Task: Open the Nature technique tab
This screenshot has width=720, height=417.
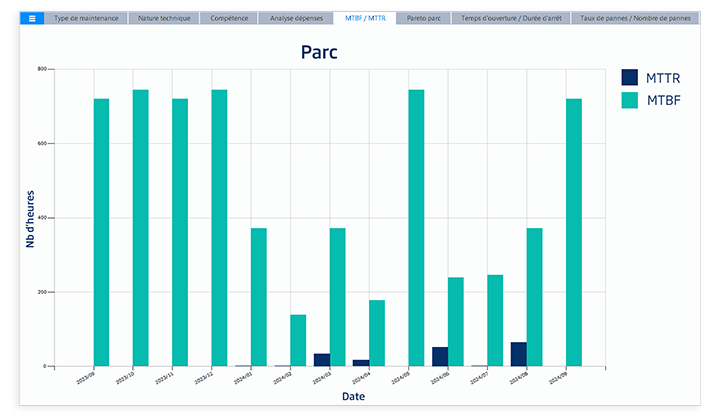Action: (x=162, y=18)
